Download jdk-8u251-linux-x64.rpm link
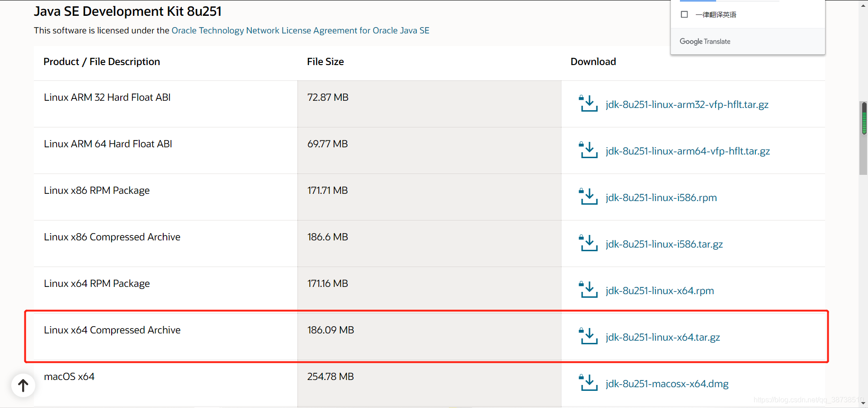Image resolution: width=868 pixels, height=408 pixels. click(660, 291)
